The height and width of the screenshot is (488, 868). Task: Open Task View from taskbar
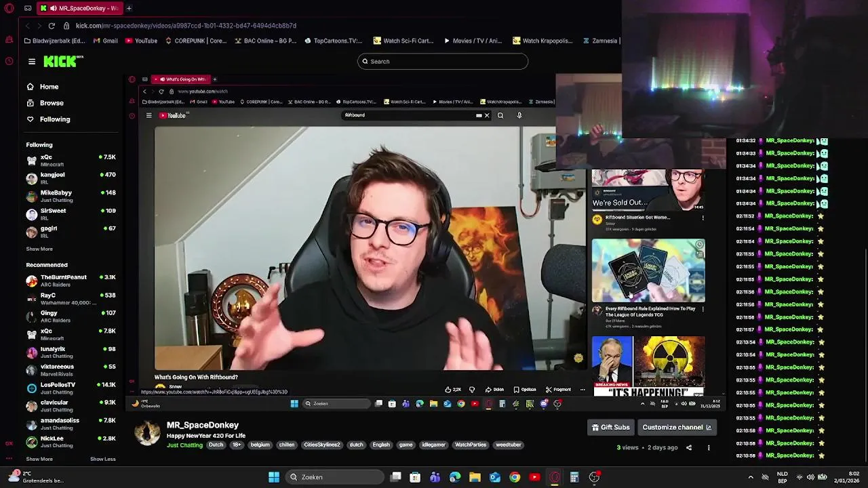(x=396, y=477)
